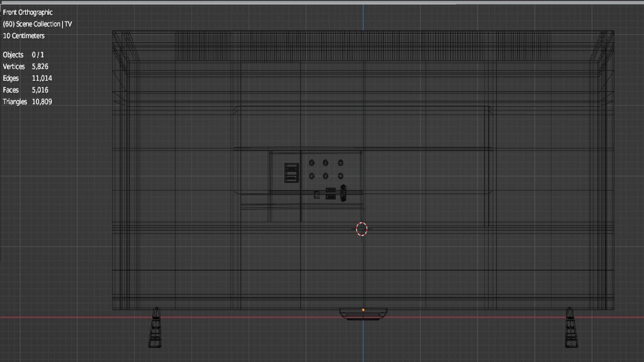Viewport: 644px width, 362px height.
Task: Click the stacked HDMI port block
Action: coord(291,173)
